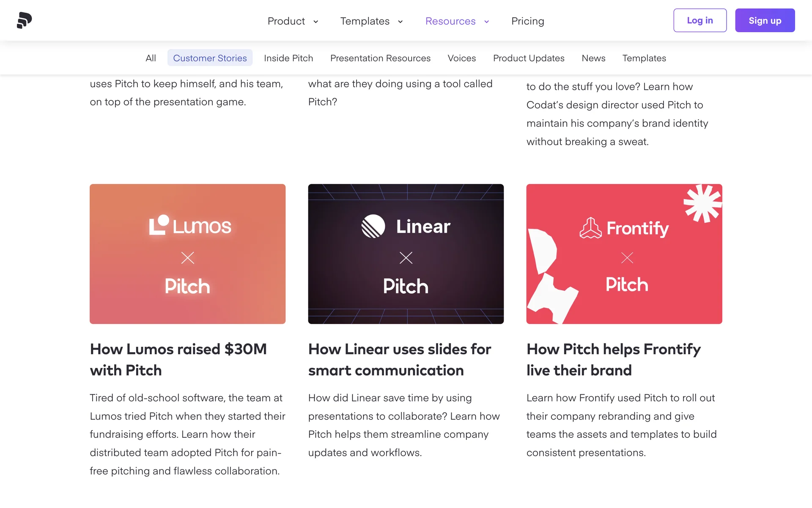Select the News filter tab
The image size is (812, 508).
[x=593, y=58]
